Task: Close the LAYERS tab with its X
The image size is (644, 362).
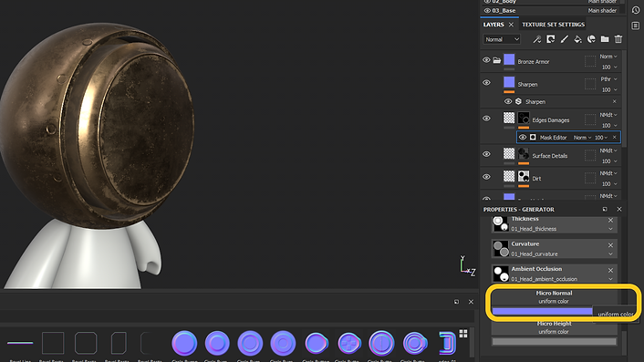Action: (511, 25)
